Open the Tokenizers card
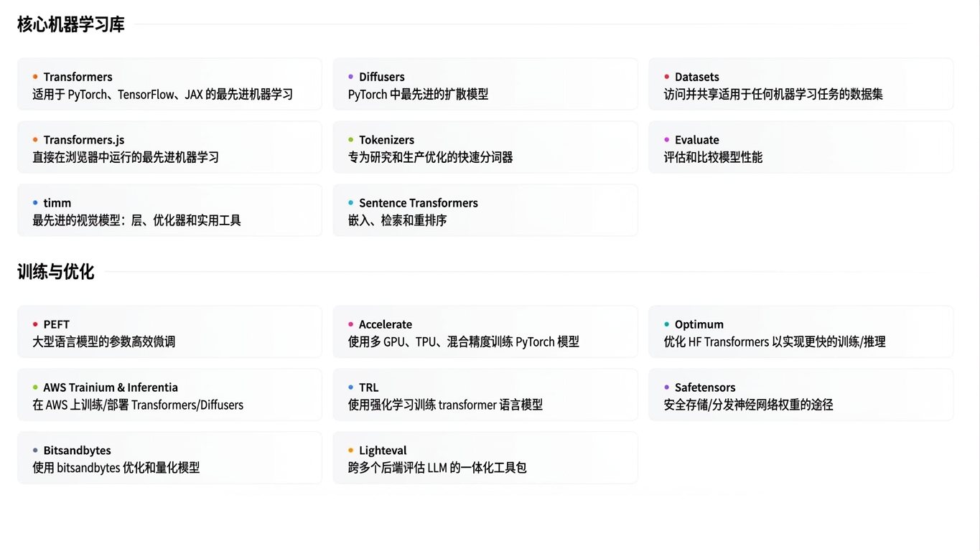Image resolution: width=980 pixels, height=551 pixels. point(485,148)
